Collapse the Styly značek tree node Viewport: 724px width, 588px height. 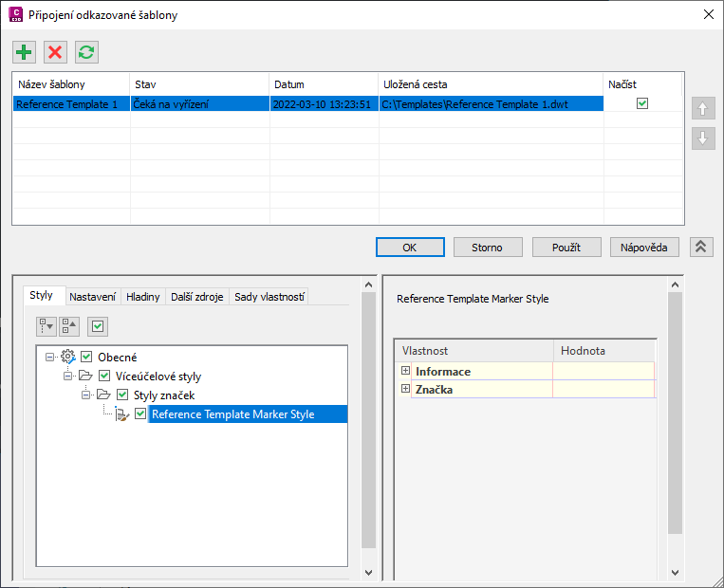(x=86, y=395)
